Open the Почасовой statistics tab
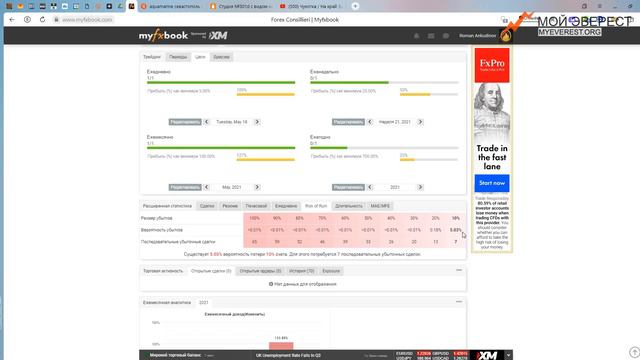The image size is (640, 360). (x=256, y=206)
